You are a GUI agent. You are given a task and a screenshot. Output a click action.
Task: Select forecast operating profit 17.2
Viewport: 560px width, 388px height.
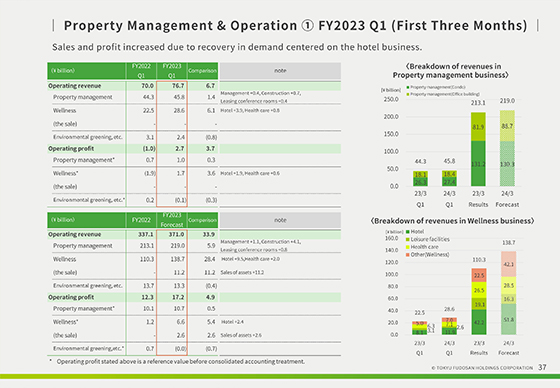(x=178, y=297)
